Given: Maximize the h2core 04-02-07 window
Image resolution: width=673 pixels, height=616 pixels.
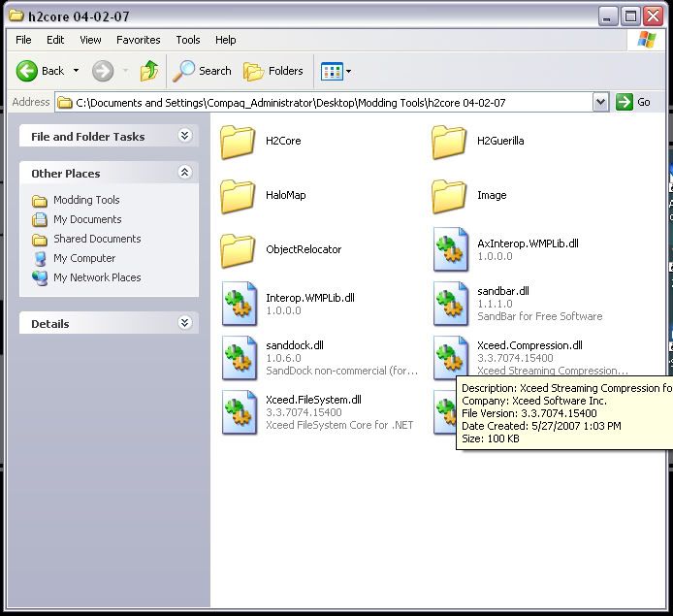Looking at the screenshot, I should (630, 16).
